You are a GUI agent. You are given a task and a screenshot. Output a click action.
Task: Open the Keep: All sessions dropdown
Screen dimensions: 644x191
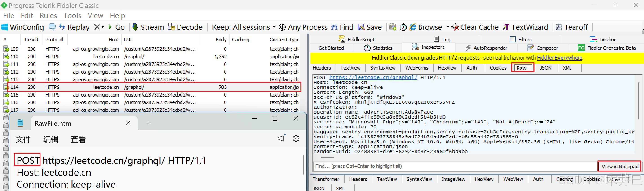coord(244,27)
